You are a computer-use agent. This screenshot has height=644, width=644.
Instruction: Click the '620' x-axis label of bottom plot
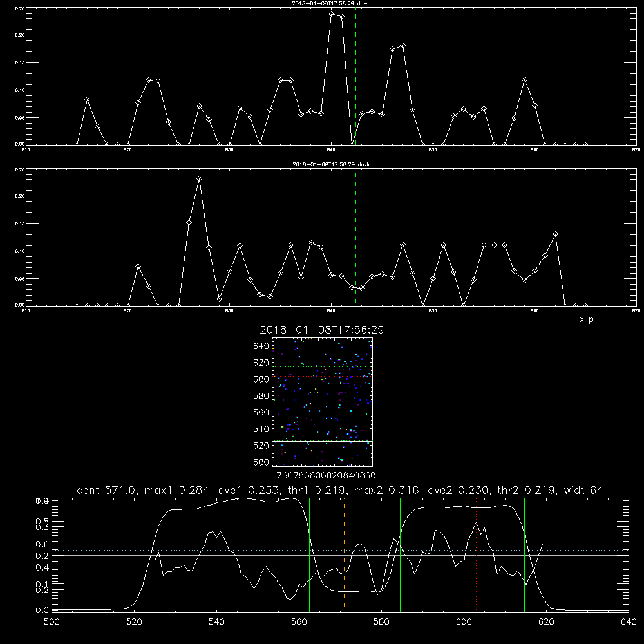[x=546, y=622]
